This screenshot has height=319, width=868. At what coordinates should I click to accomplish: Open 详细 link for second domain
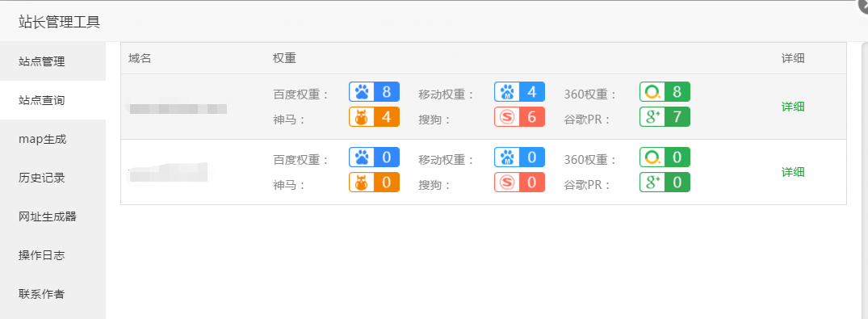793,172
